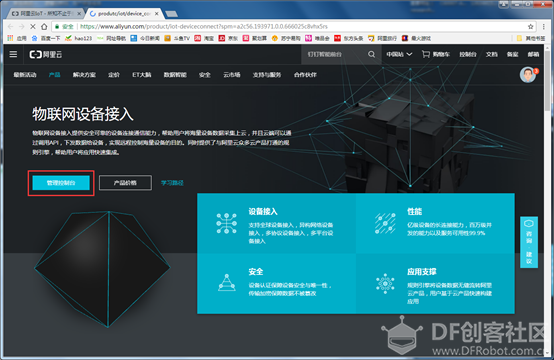Open the 今日新闻 bookmark
Screen dimensions: 554x360
[x=145, y=38]
